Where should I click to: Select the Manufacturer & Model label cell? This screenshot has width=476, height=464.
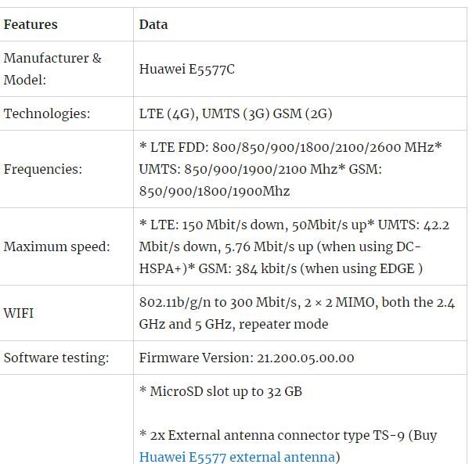click(x=52, y=69)
